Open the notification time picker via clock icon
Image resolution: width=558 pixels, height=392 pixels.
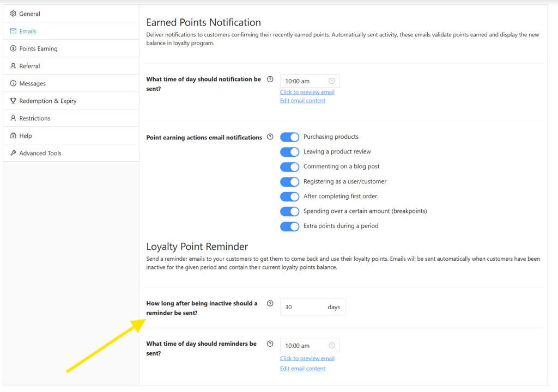[x=333, y=80]
